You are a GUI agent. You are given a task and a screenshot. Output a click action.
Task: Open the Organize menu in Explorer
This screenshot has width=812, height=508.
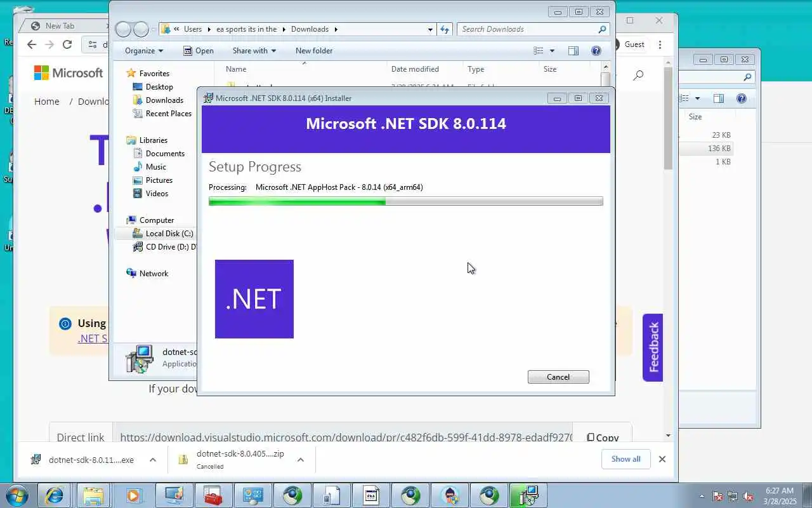tap(144, 51)
